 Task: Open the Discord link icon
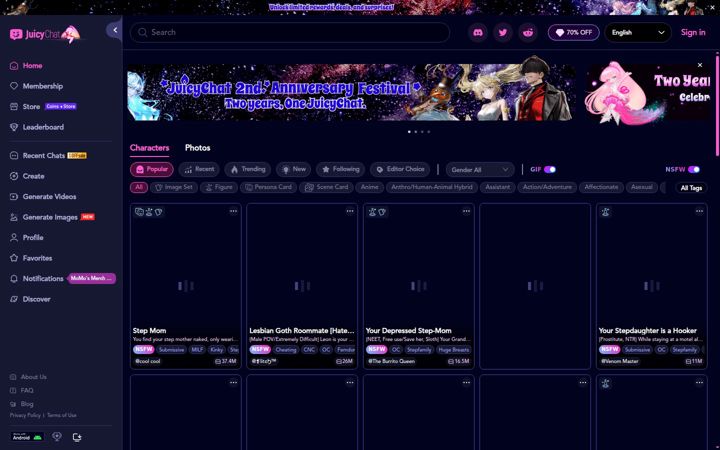click(x=478, y=33)
